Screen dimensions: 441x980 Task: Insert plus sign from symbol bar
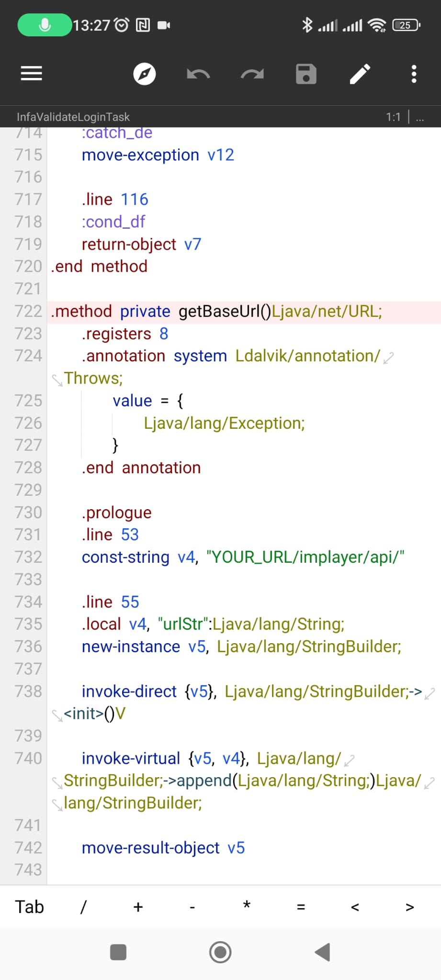[138, 907]
